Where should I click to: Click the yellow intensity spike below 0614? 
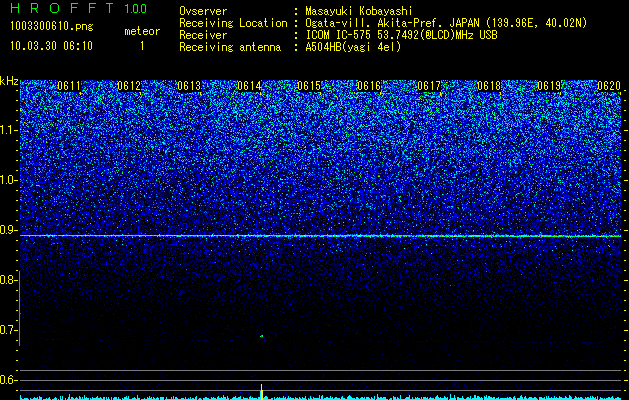click(x=262, y=392)
